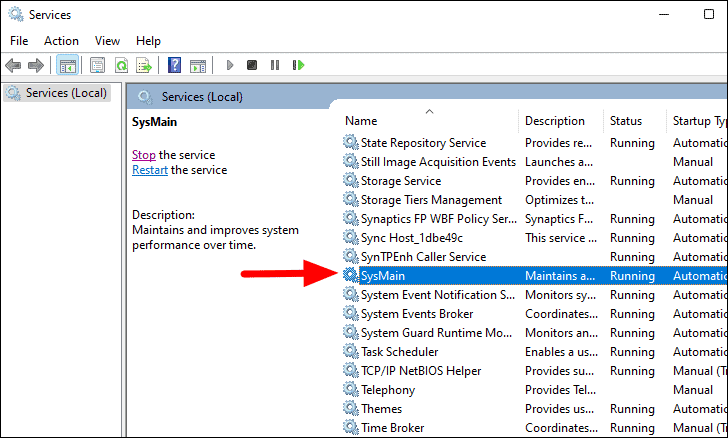Image resolution: width=728 pixels, height=438 pixels.
Task: Click the Refresh toolbar icon
Action: (121, 65)
